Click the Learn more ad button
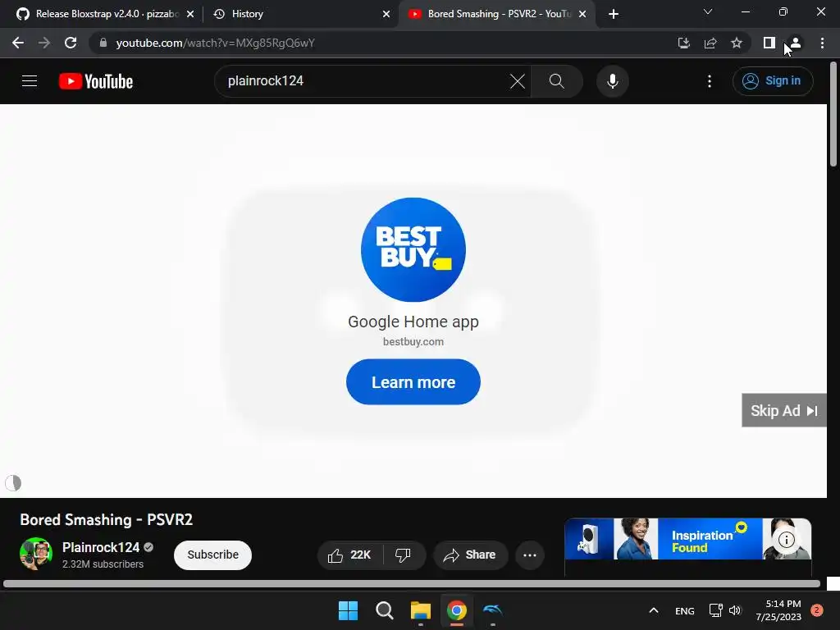The image size is (840, 630). 413,382
